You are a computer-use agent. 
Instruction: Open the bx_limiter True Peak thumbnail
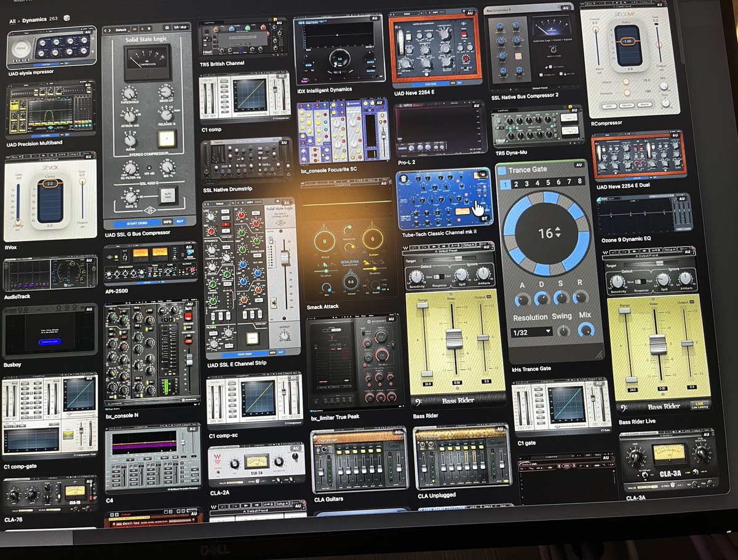coord(355,363)
